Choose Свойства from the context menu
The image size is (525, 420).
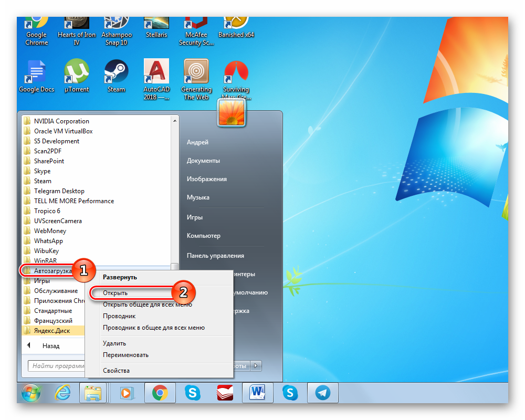[116, 371]
